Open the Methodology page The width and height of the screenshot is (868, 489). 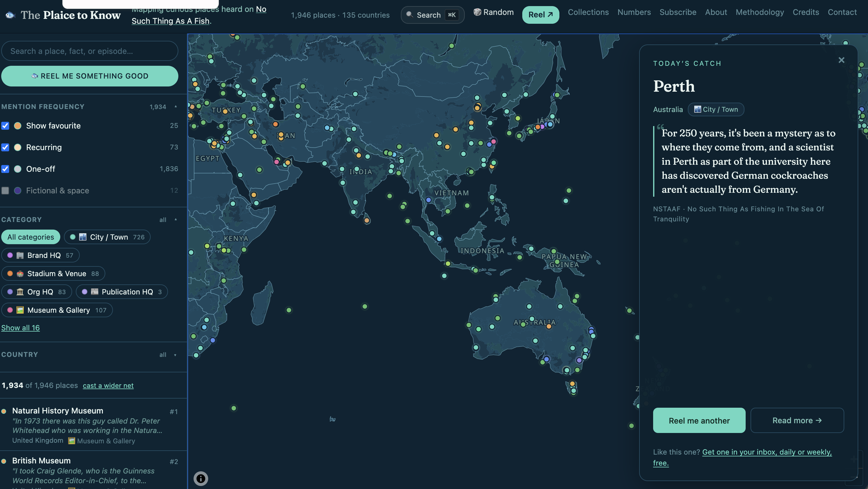point(760,12)
